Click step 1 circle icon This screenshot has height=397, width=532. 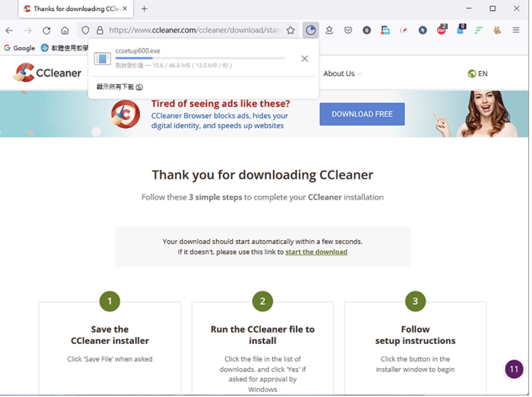click(x=110, y=301)
